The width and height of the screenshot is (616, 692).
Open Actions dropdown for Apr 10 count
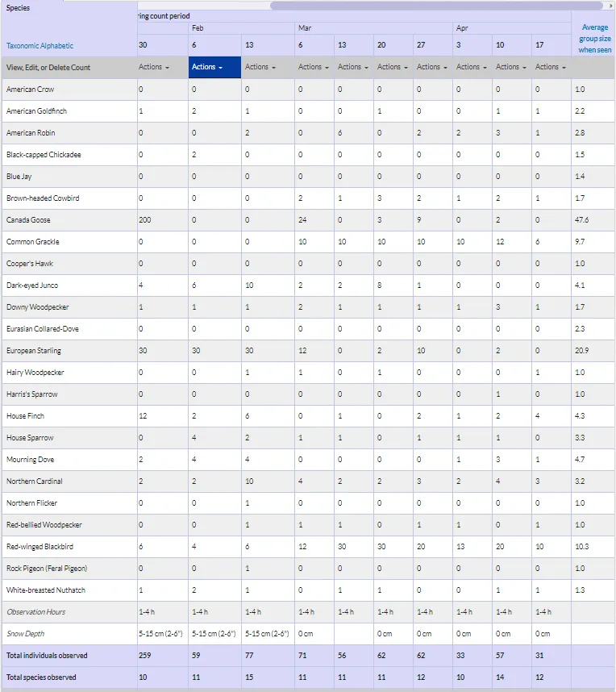[x=511, y=67]
